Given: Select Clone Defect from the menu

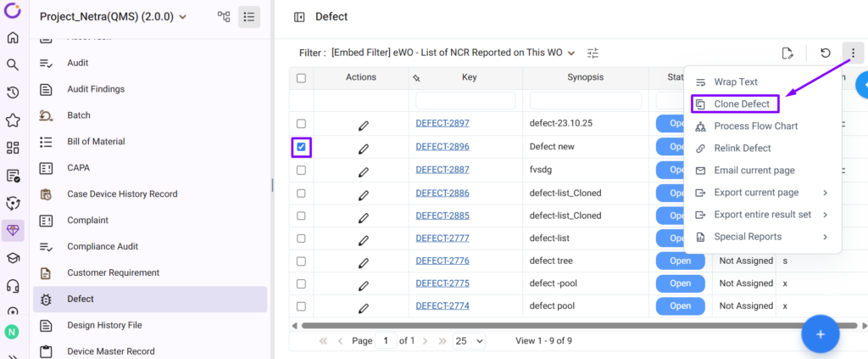Looking at the screenshot, I should pos(742,104).
